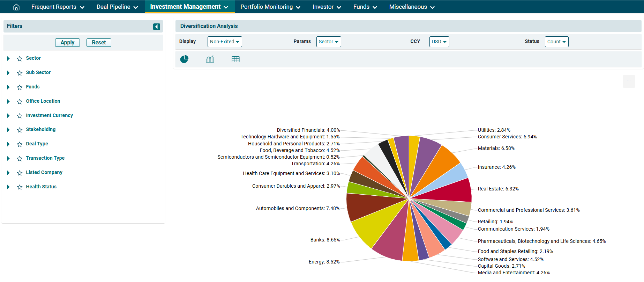Viewport: 644px width, 282px height.
Task: Star the Health Status filter
Action: (x=20, y=187)
